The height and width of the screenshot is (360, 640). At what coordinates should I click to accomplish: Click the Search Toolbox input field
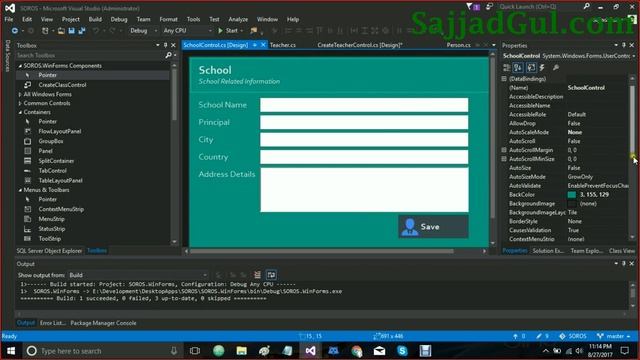tap(90, 55)
